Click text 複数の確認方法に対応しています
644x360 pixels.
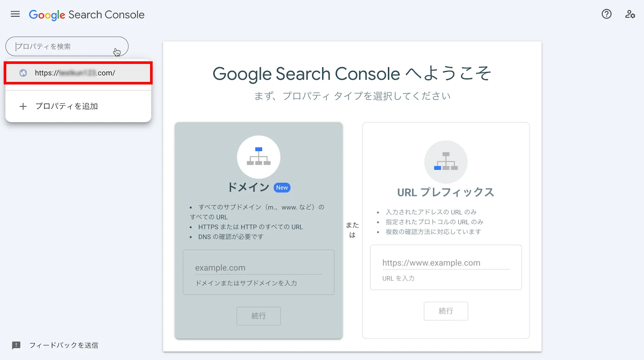pos(433,232)
